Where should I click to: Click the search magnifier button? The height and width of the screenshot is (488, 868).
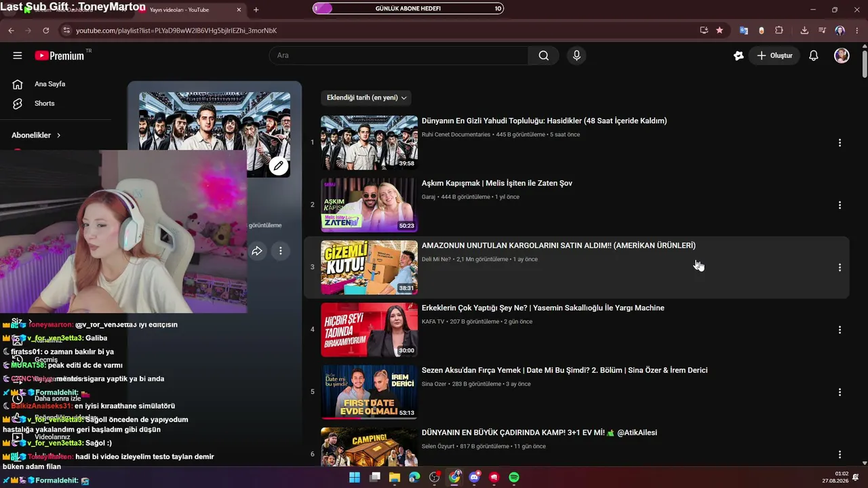point(544,56)
